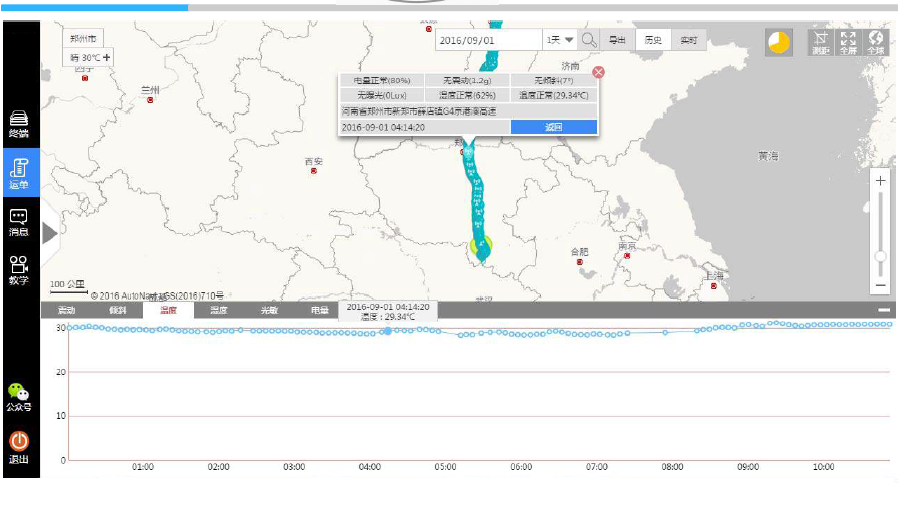
Task: Click the 无倾斜(7°) status cell
Action: click(554, 80)
